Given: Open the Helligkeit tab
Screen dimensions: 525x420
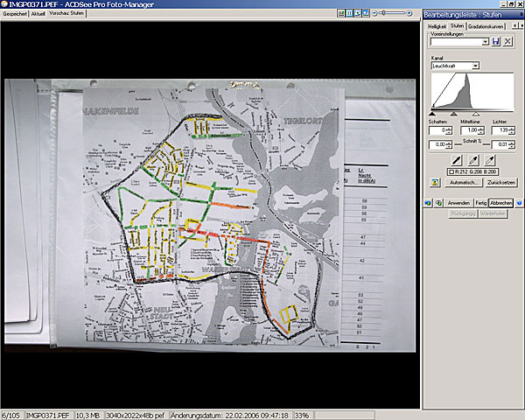Looking at the screenshot, I should (437, 27).
